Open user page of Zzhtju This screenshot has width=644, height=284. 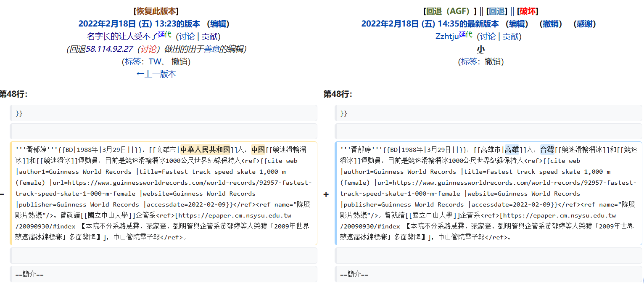pos(447,36)
